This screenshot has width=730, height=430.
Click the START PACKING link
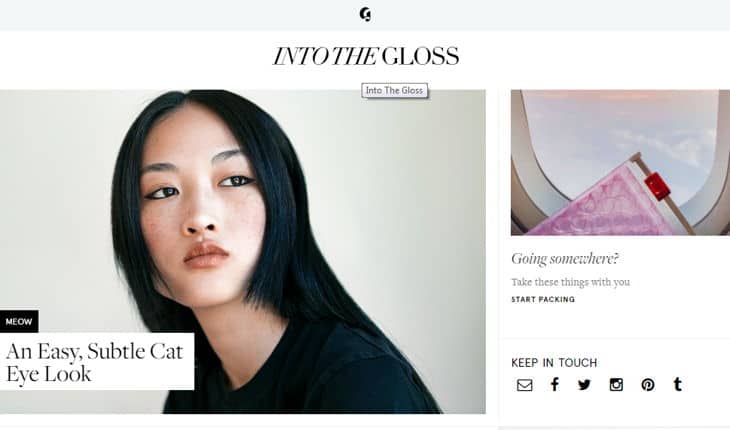[x=543, y=299]
